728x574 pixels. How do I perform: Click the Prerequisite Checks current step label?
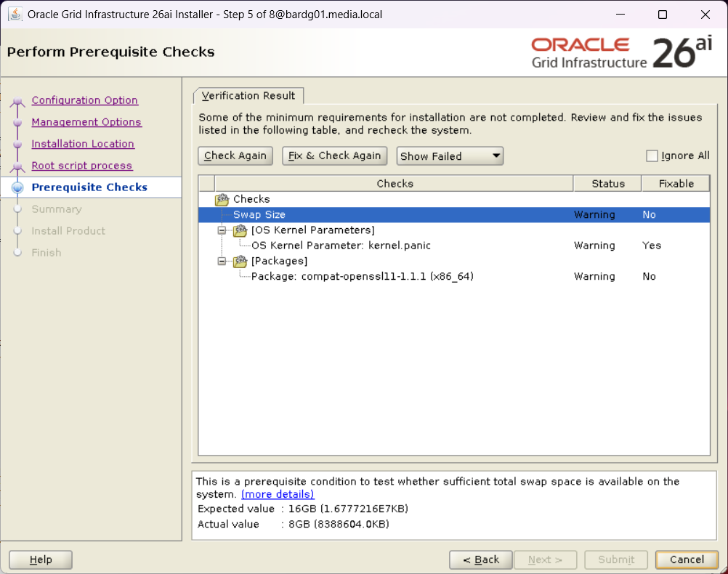[x=89, y=187]
